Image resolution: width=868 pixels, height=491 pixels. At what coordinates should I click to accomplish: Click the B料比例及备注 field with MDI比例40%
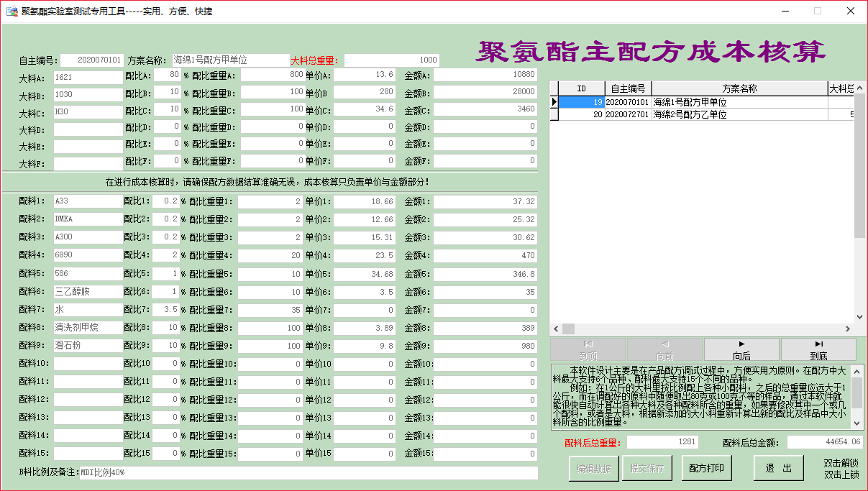(308, 473)
